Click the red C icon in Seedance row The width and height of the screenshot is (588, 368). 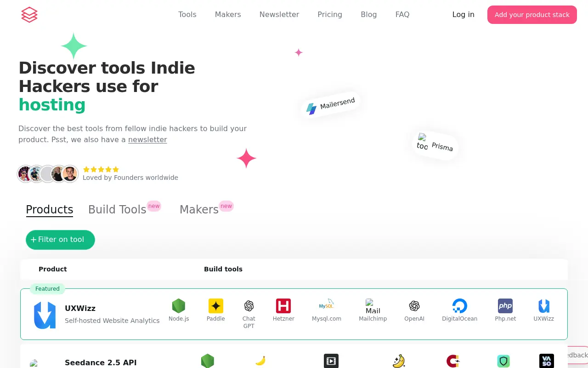[x=453, y=361]
